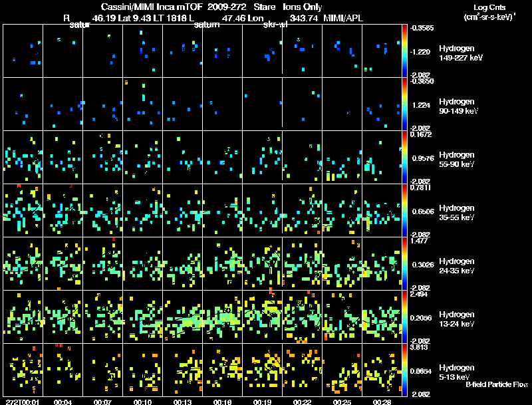Open the 35-55 keV image above 00:04
This screenshot has height=405, width=532.
(x=63, y=211)
